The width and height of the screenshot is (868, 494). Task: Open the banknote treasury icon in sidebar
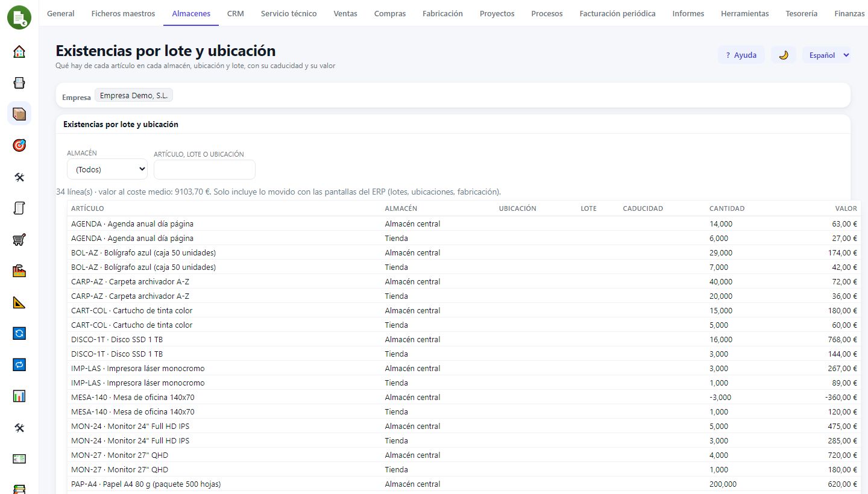(19, 459)
